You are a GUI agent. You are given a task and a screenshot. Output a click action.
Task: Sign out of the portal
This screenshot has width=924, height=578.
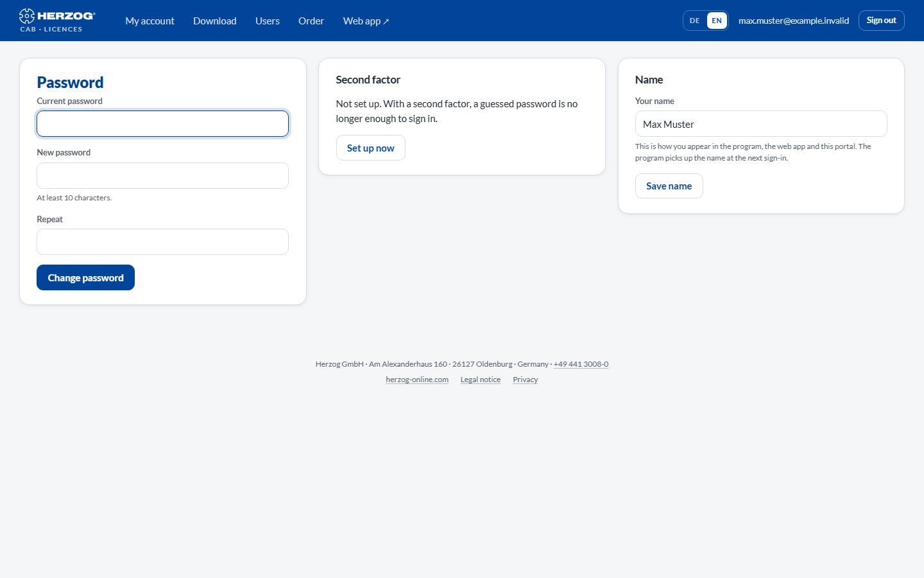[x=882, y=21]
